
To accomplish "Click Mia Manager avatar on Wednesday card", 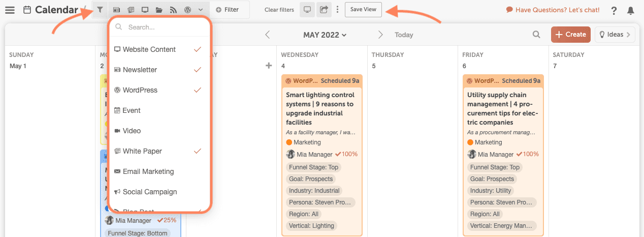I will point(291,154).
